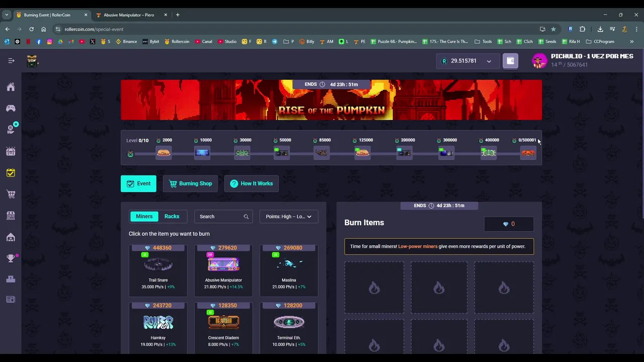The width and height of the screenshot is (644, 362).
Task: Click the RollerCoin logo avatar in header
Action: pyautogui.click(x=32, y=61)
